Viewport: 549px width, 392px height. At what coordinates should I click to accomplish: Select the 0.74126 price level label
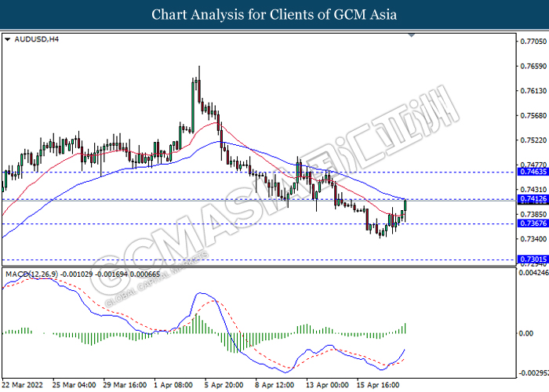point(533,199)
